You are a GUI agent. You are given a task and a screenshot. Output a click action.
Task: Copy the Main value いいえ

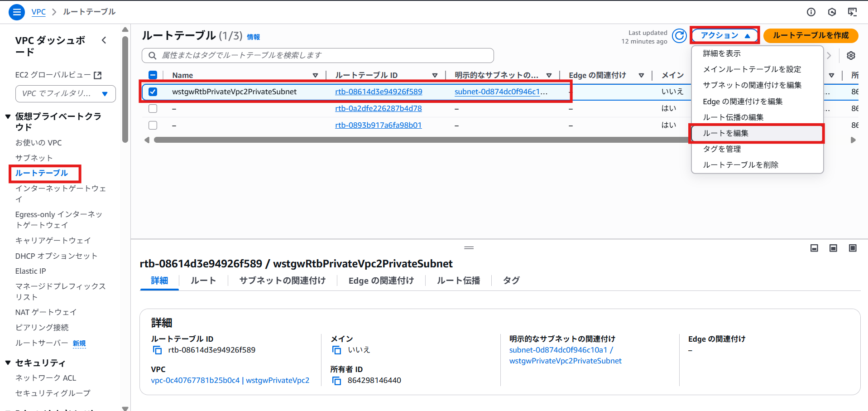click(x=336, y=350)
